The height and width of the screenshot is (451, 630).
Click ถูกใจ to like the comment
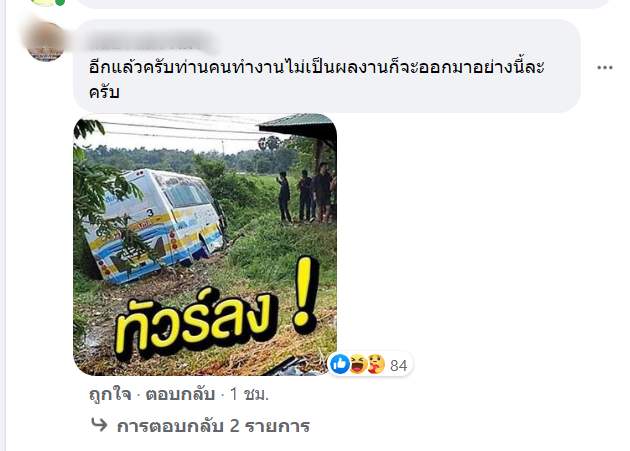point(110,395)
